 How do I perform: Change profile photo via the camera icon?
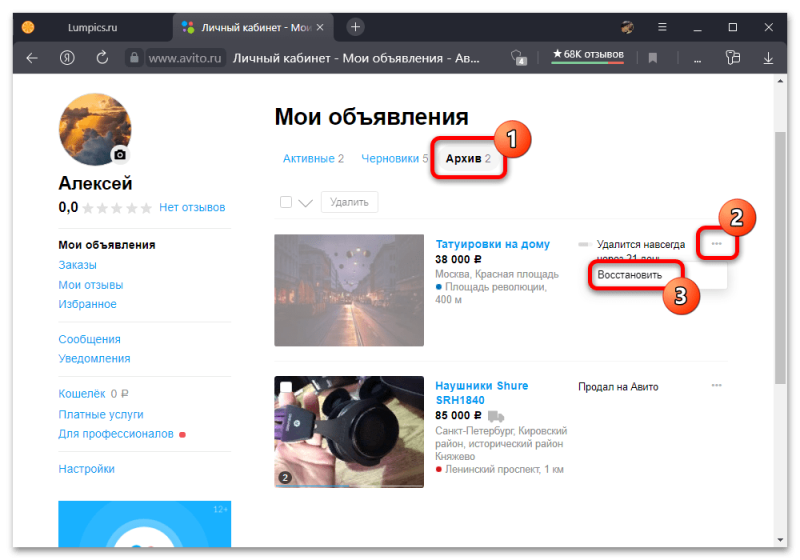click(x=120, y=155)
